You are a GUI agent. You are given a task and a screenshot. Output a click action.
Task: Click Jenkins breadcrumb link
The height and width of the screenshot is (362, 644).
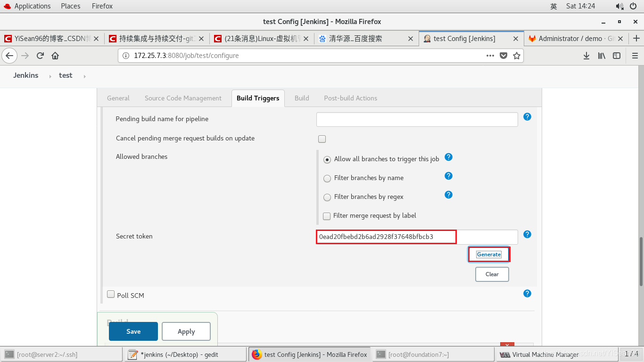(26, 75)
